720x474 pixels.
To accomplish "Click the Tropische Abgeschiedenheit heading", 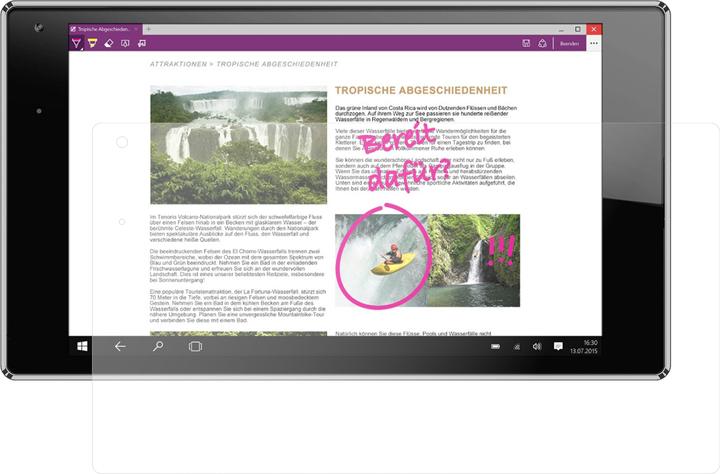I will tap(421, 90).
